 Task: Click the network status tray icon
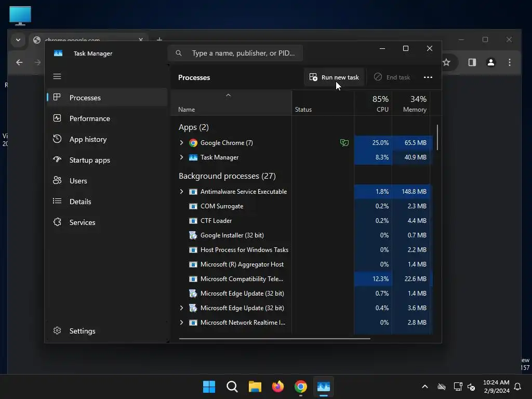click(x=458, y=387)
